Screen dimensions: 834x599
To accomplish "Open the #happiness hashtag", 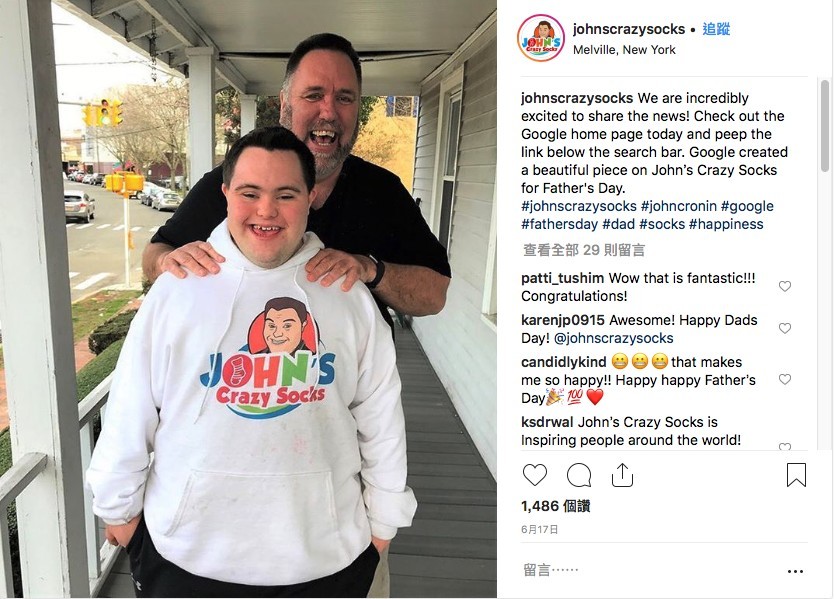I will [726, 224].
